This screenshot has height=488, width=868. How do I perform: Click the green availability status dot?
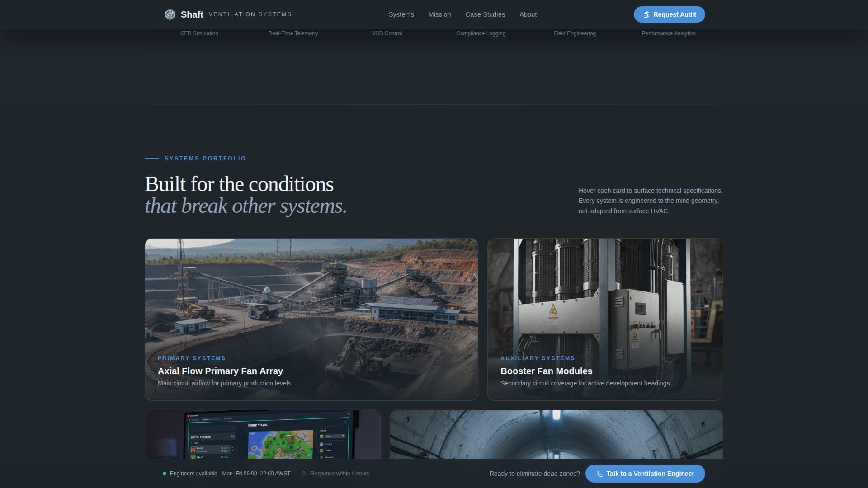coord(165,474)
